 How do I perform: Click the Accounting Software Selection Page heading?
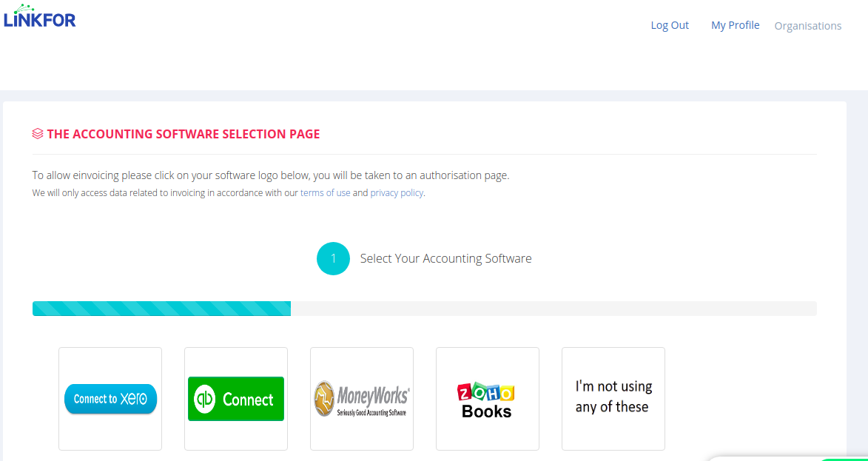coord(184,134)
